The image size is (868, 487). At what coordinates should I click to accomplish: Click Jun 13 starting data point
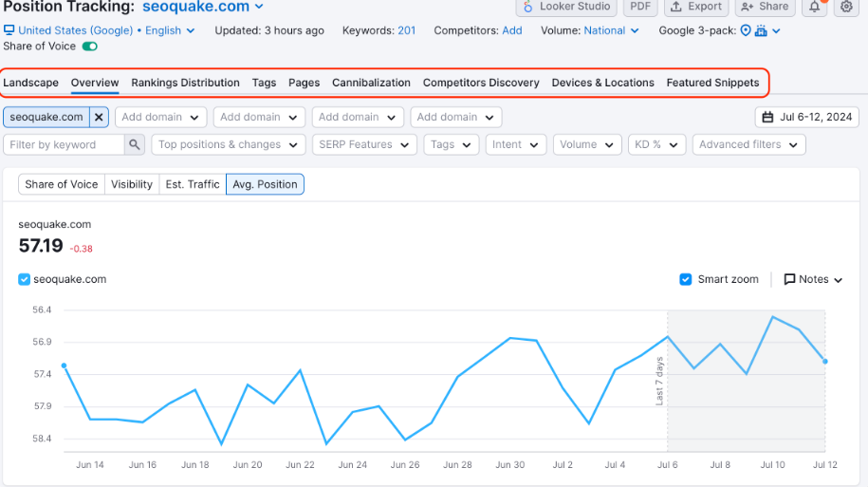click(65, 365)
